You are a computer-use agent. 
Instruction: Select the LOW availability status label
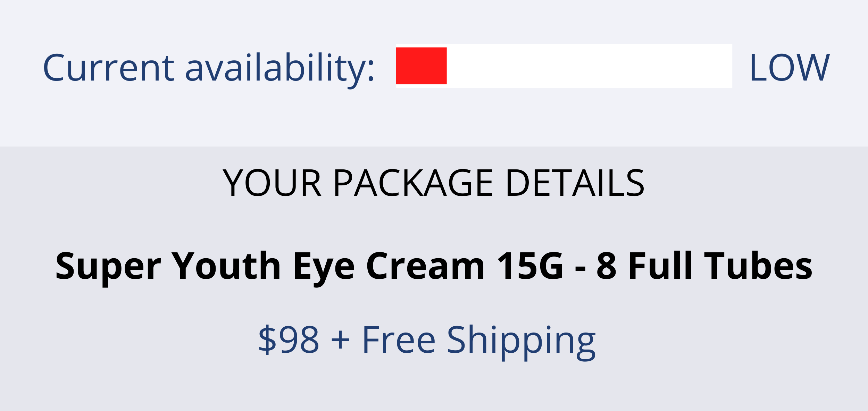coord(790,68)
